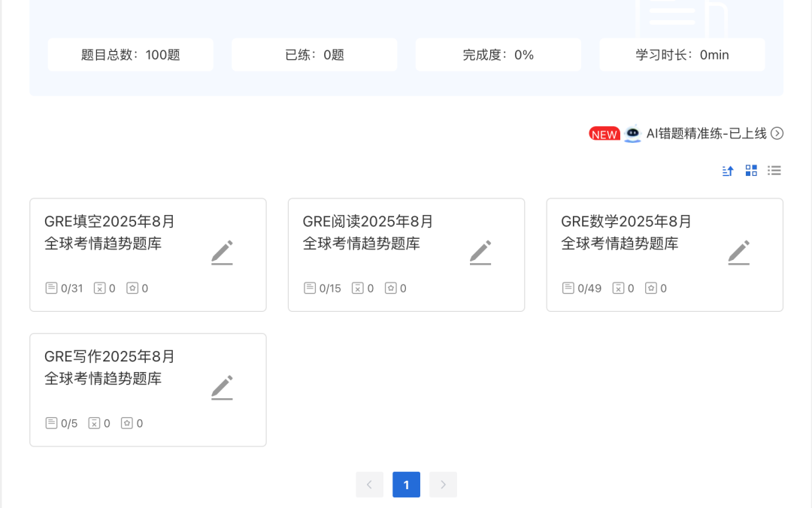This screenshot has height=508, width=812.
Task: Go to next page arrow
Action: 444,485
